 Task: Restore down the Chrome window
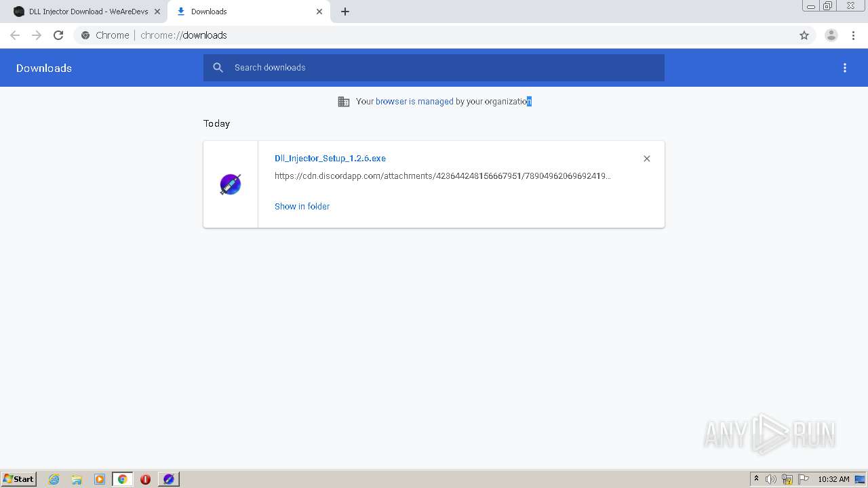pyautogui.click(x=828, y=6)
